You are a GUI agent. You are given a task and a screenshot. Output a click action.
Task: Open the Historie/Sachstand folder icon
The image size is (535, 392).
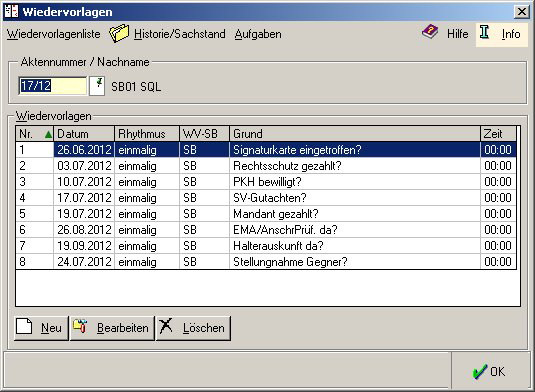tap(119, 33)
